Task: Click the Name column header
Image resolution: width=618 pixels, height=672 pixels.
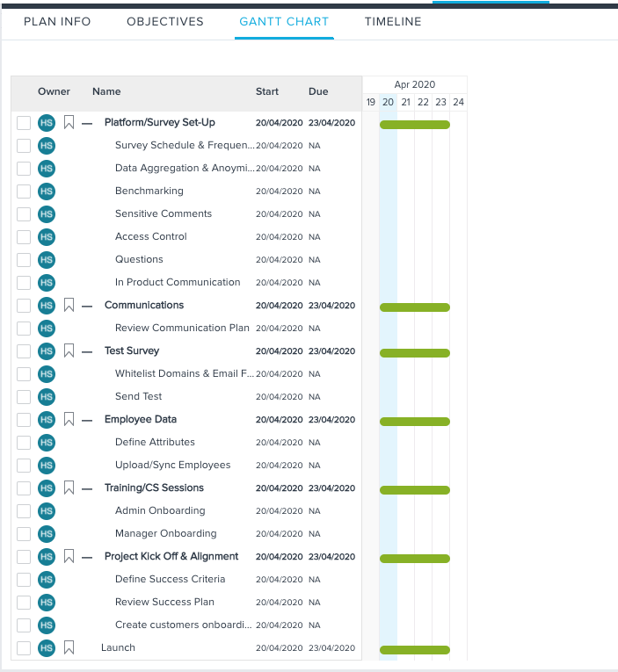Action: pyautogui.click(x=106, y=91)
